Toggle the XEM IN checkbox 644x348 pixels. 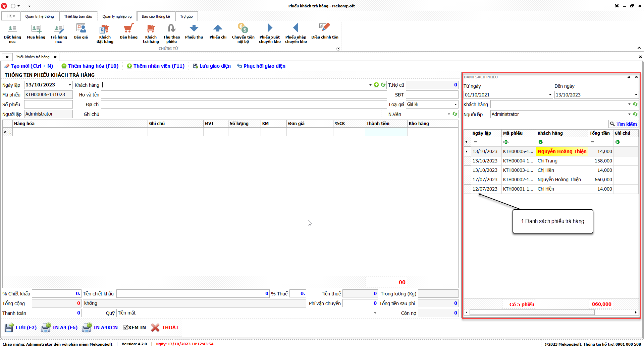tap(125, 328)
